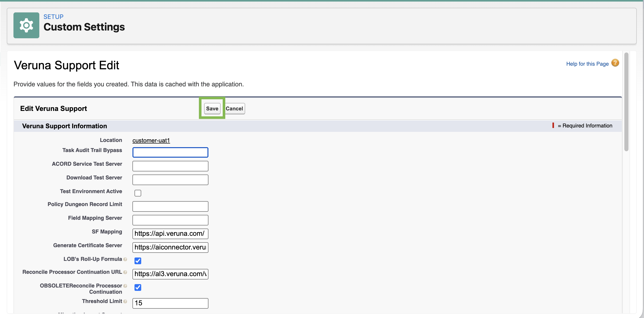The image size is (644, 318).
Task: Click the Policy Dungeon Record Limit label
Action: (x=85, y=204)
